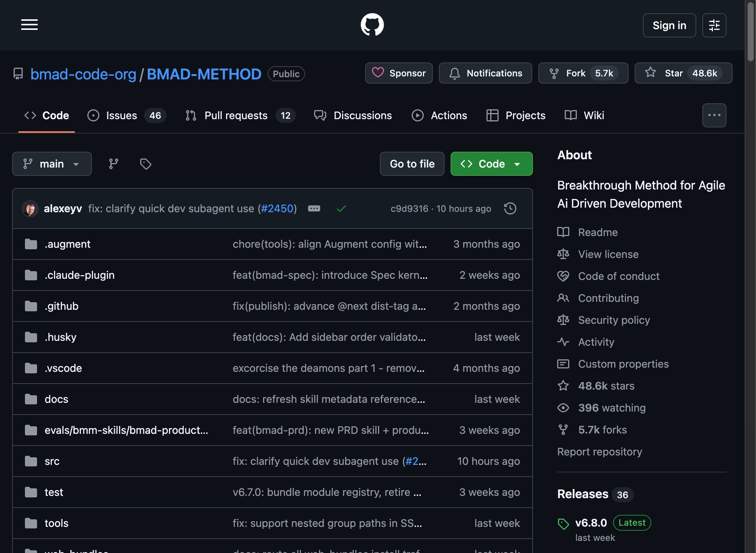Screen dimensions: 756x553
Task: View tags via the tag icon
Action: pyautogui.click(x=146, y=164)
